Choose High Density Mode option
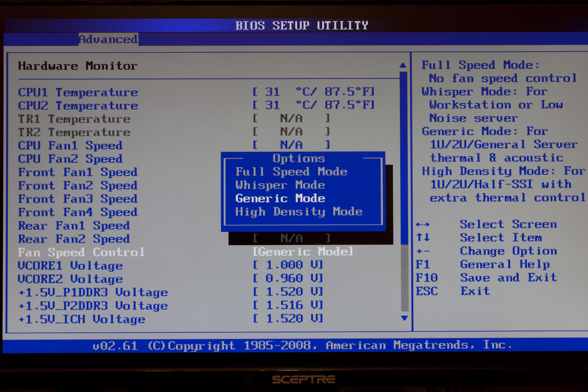588x392 pixels. pyautogui.click(x=299, y=212)
